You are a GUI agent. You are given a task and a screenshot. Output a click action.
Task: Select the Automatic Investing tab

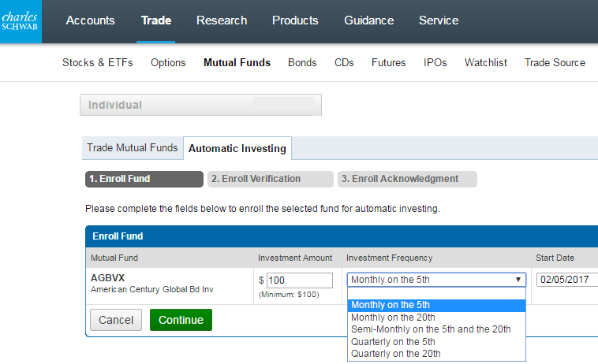coord(237,148)
